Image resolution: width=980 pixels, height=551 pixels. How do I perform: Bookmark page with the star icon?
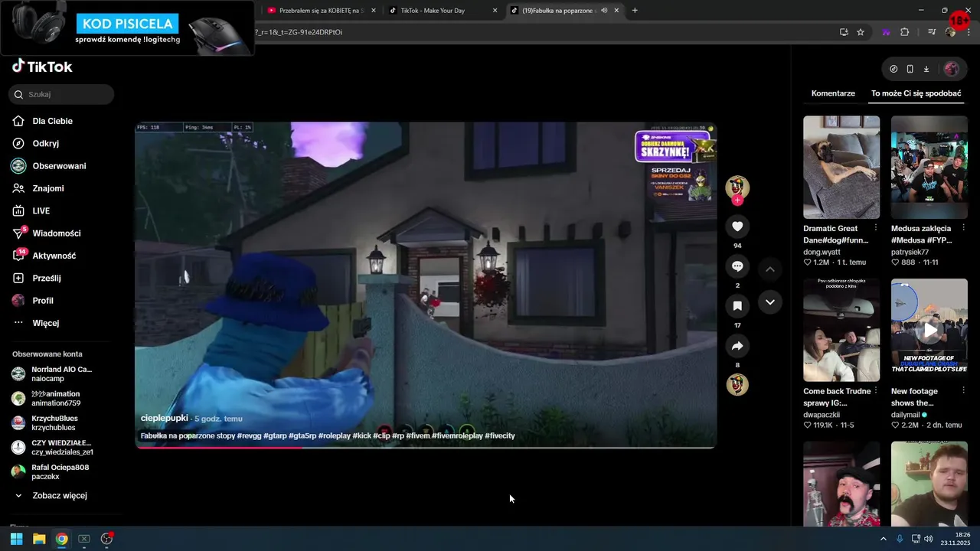coord(861,32)
